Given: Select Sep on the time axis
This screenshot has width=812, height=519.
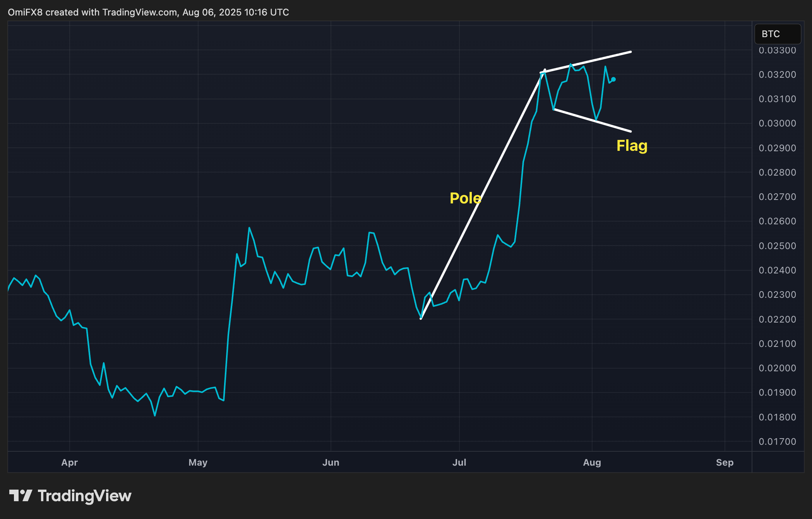Looking at the screenshot, I should pos(725,463).
